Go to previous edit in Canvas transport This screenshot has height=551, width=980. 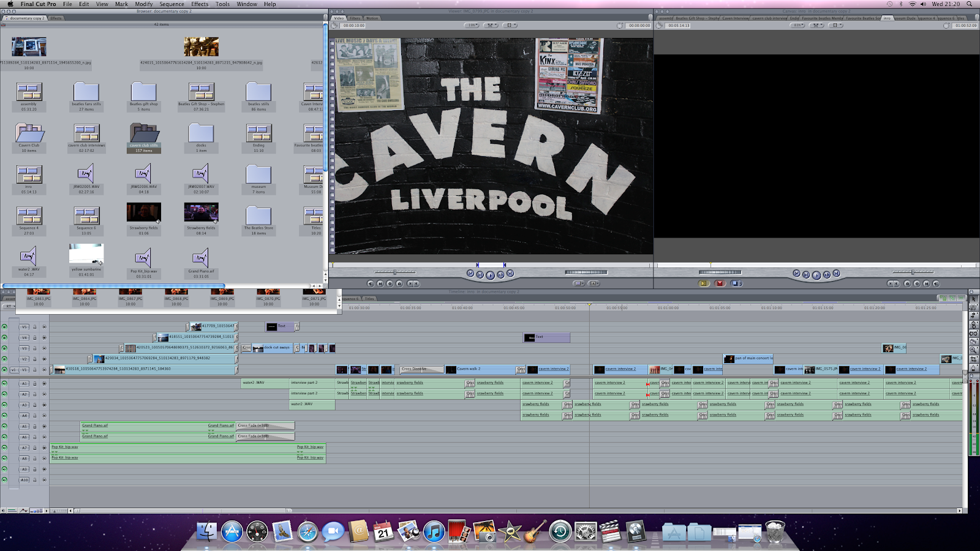coord(796,274)
